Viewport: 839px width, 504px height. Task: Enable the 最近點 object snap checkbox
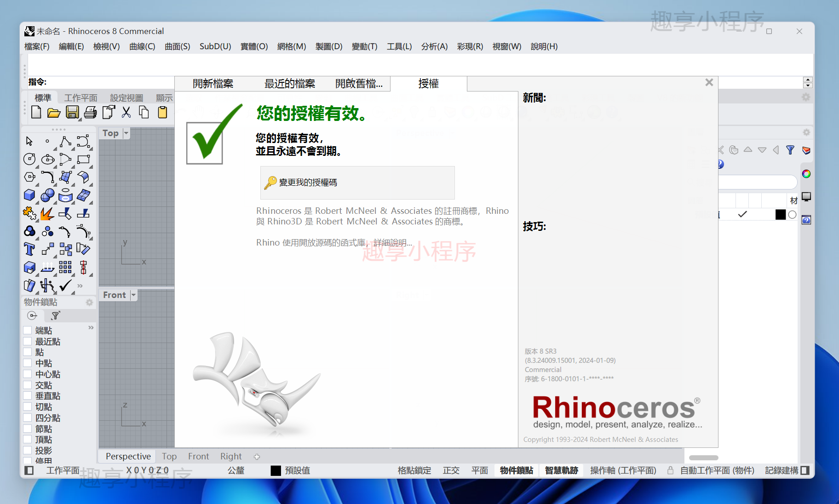pyautogui.click(x=28, y=341)
